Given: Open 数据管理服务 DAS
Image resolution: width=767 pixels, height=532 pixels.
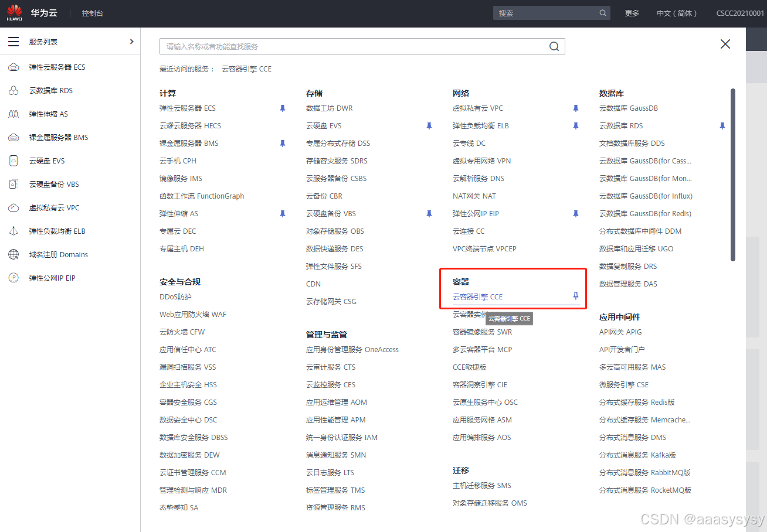Looking at the screenshot, I should 628,284.
